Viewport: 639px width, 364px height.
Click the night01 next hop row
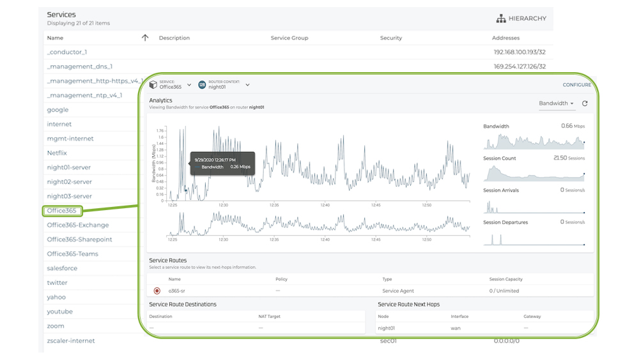[x=387, y=328]
